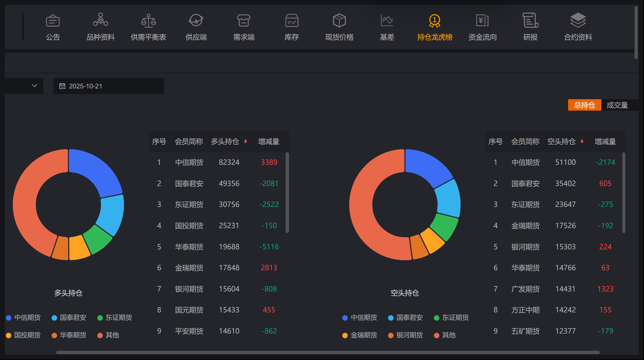Toggle 其他 legend in 空头持仓 chart
Image resolution: width=644 pixels, height=360 pixels.
445,335
